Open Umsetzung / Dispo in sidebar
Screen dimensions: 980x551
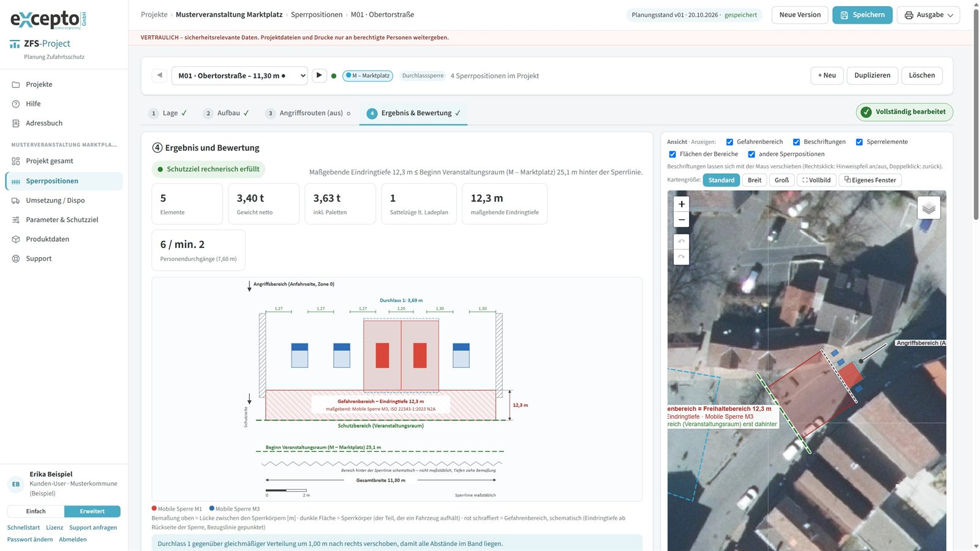55,200
